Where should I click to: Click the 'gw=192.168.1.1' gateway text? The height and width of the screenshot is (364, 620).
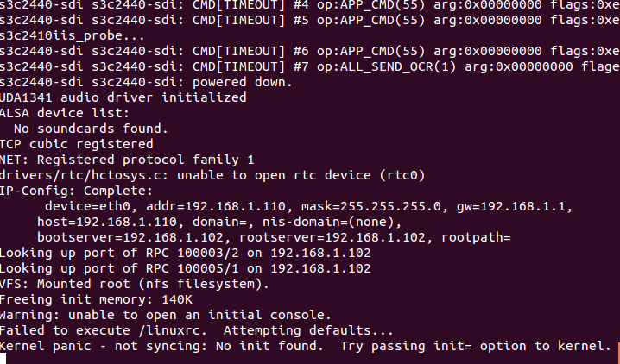[511, 206]
